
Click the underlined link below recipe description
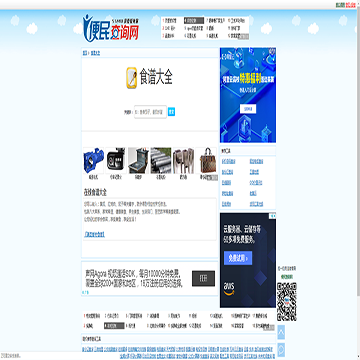(94, 235)
